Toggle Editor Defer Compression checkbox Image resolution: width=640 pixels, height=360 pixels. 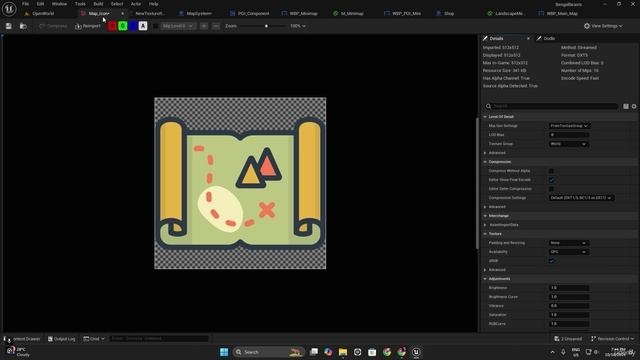point(551,189)
